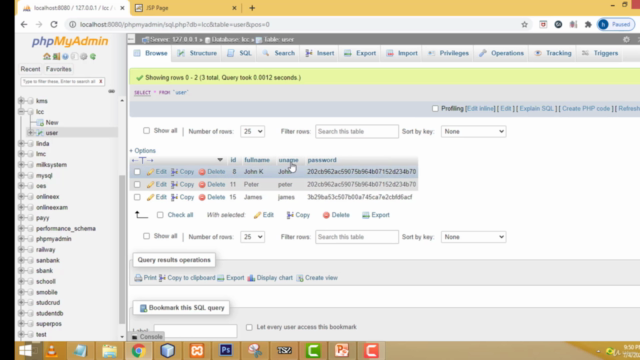Image resolution: width=640 pixels, height=360 pixels.
Task: Click the bookmark Label input field
Action: coord(195,331)
